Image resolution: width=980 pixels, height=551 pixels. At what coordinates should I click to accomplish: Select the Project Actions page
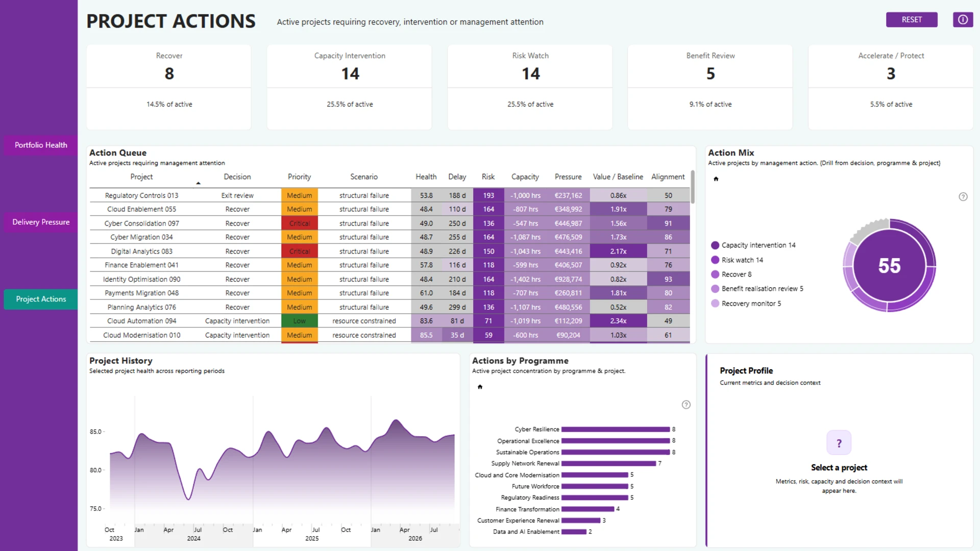point(41,299)
